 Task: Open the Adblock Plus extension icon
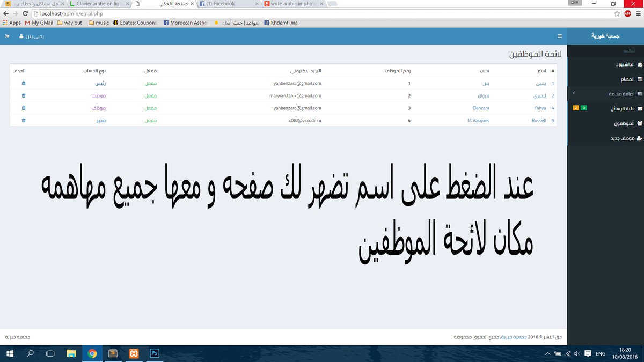point(627,13)
